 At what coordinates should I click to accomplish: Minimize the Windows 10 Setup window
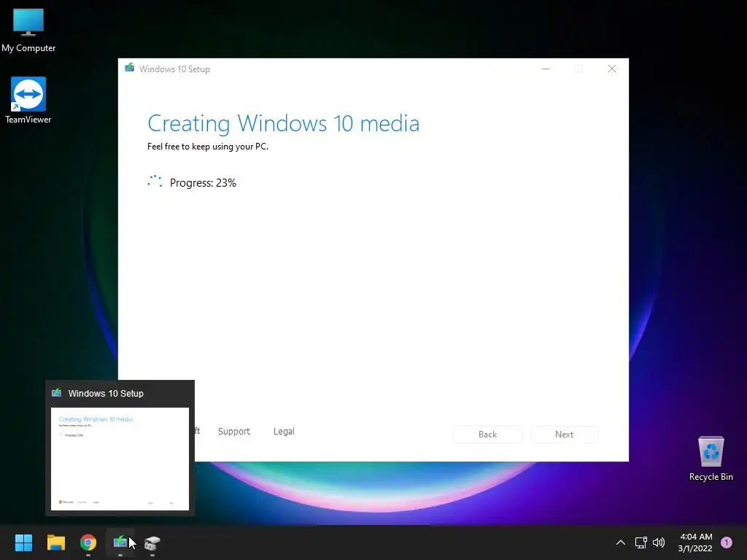(x=546, y=69)
